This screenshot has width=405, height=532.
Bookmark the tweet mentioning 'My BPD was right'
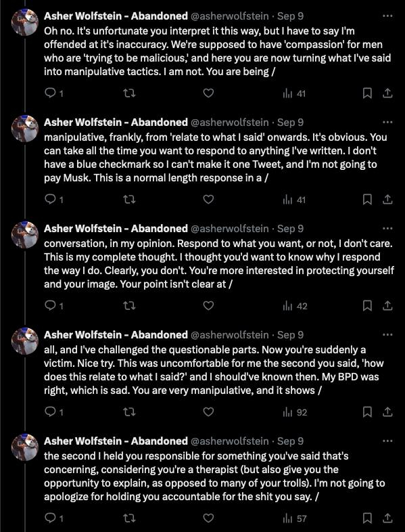pos(367,412)
